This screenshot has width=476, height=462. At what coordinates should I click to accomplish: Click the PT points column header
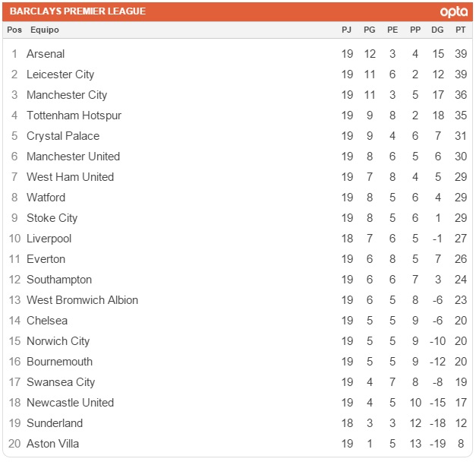point(460,30)
